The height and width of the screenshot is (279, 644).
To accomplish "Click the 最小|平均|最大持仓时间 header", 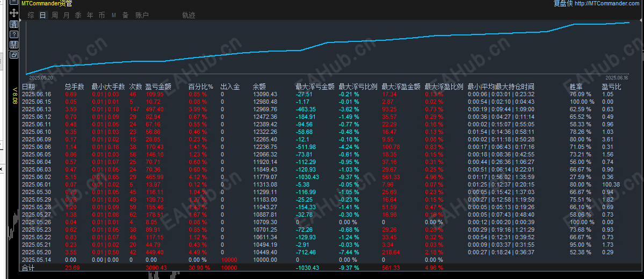I will click(501, 87).
